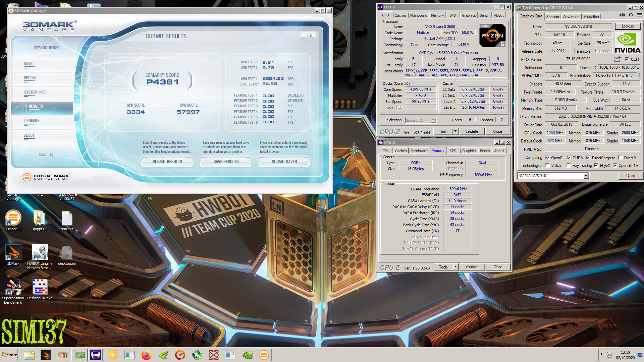Open the guppi3.3 folder icon
644x362 pixels.
[x=40, y=220]
